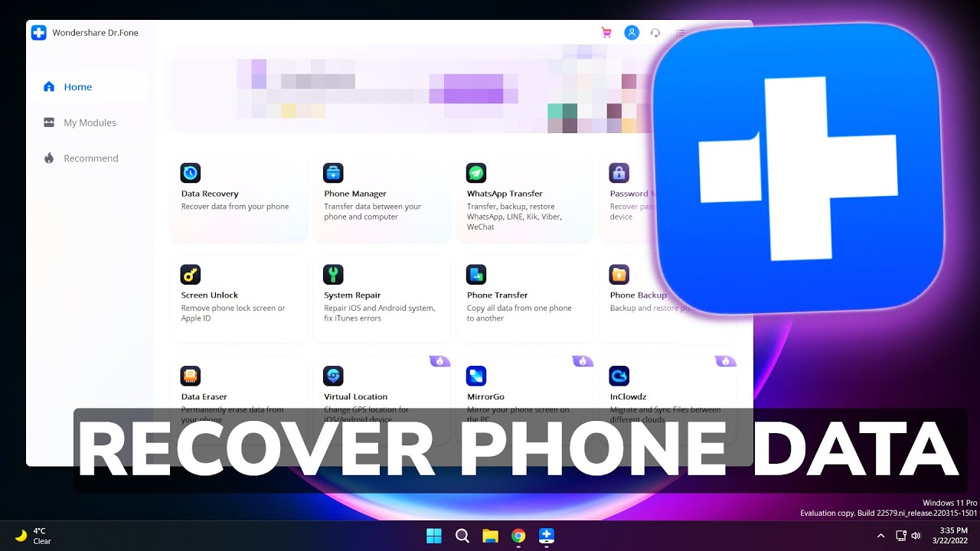The width and height of the screenshot is (980, 551).
Task: Open the Phone Manager module icon
Action: tap(333, 173)
